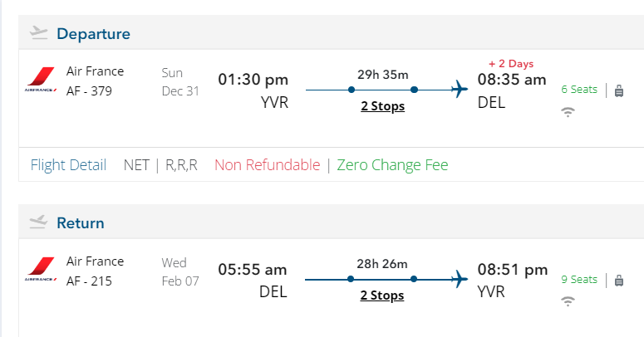Click the Return landing plane icon
This screenshot has width=644, height=337.
point(38,222)
